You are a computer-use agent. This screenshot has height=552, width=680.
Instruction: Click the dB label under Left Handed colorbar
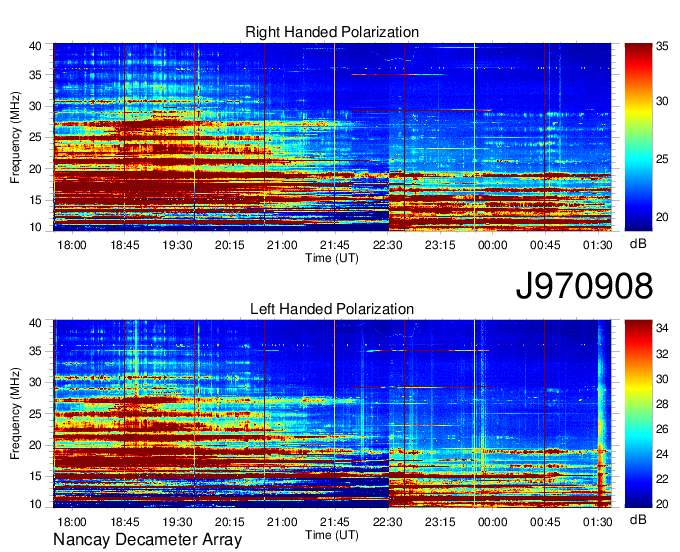point(638,519)
